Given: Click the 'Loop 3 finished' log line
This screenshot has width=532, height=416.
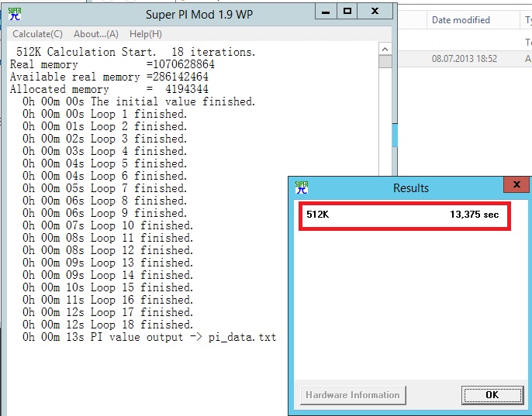Looking at the screenshot, I should [x=105, y=139].
